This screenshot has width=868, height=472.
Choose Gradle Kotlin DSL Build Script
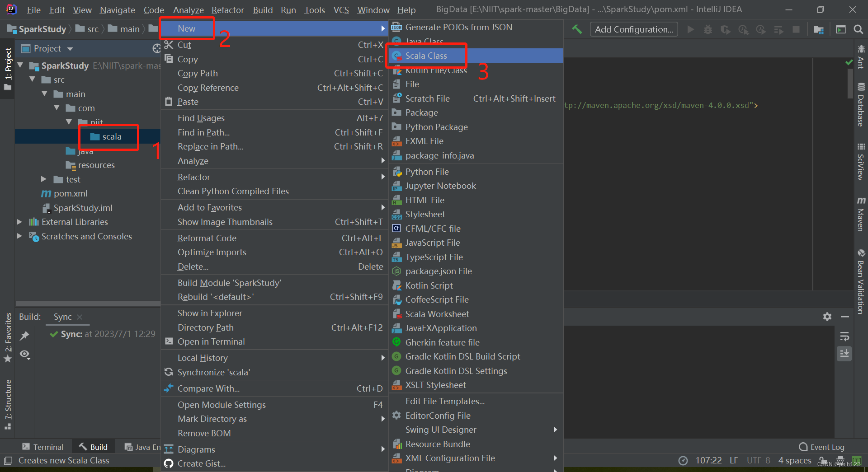pos(476,356)
